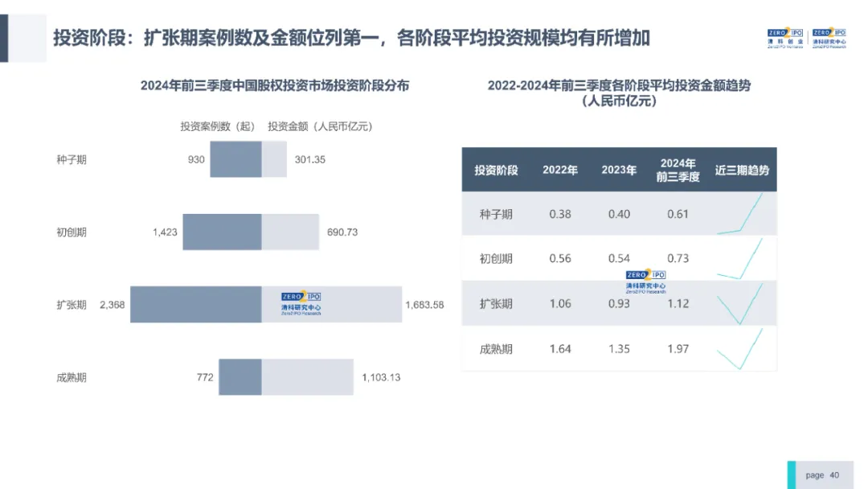Image resolution: width=868 pixels, height=489 pixels.
Task: Click the 投资阶段 table column header
Action: (x=496, y=170)
